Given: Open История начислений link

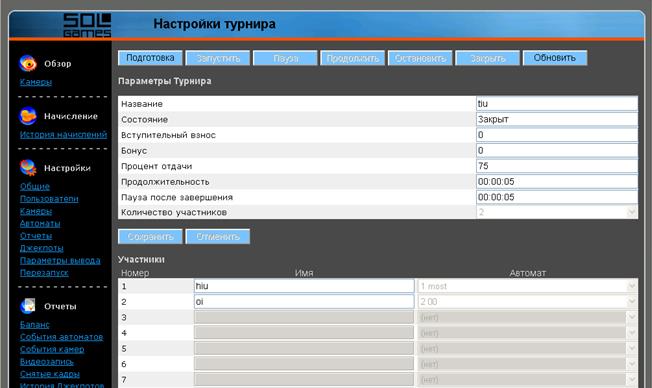Looking at the screenshot, I should tap(63, 134).
